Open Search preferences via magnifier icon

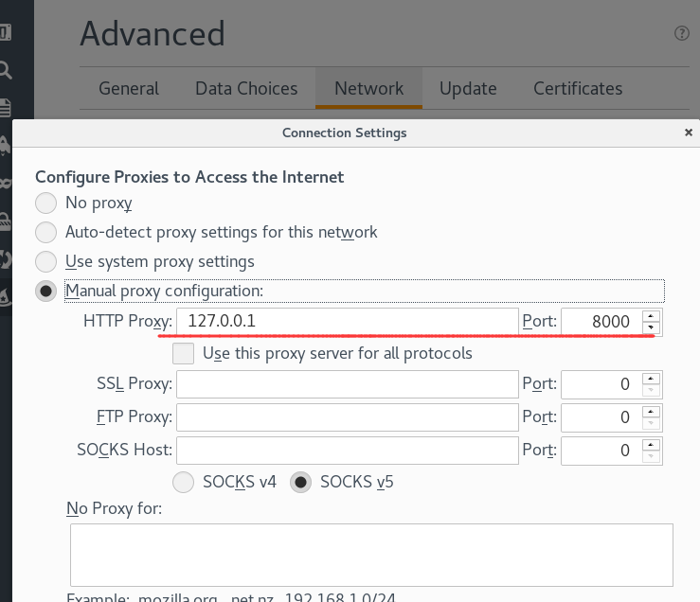(x=5, y=69)
